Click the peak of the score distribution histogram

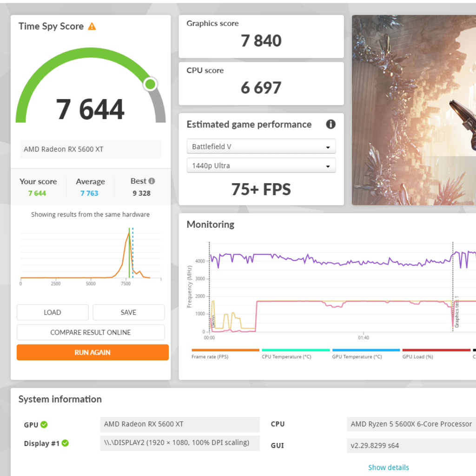(129, 232)
